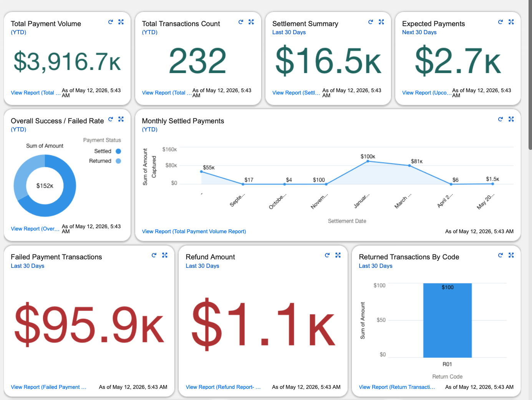Expand the Total Transactions Count widget
Screen dimensions: 532x400
click(x=251, y=22)
